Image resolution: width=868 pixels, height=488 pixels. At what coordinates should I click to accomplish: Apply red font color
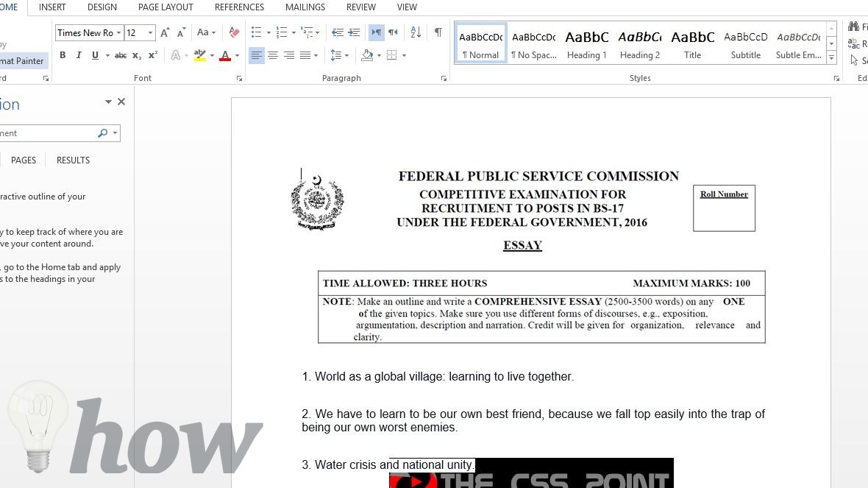[225, 55]
